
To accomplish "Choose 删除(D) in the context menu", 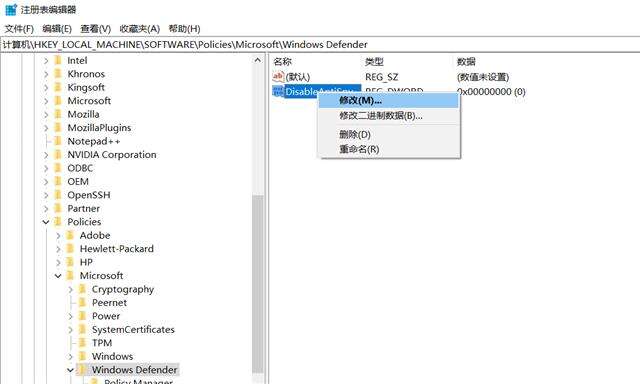I will (x=389, y=134).
